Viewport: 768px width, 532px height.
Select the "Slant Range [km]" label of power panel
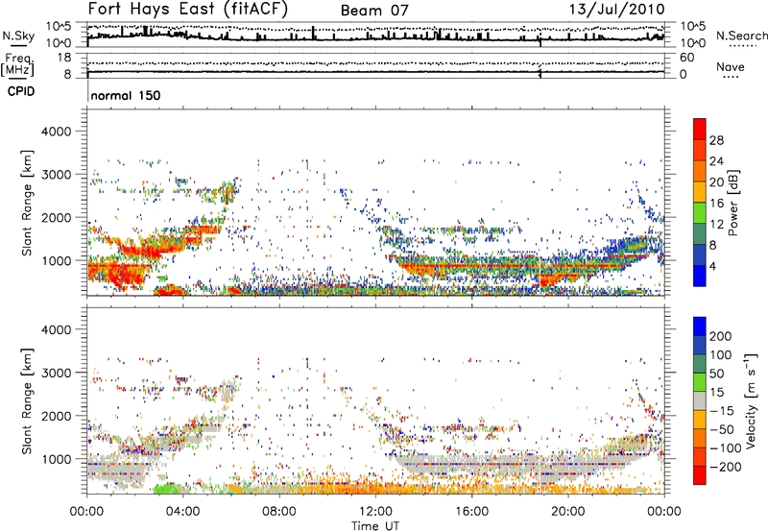(x=27, y=203)
